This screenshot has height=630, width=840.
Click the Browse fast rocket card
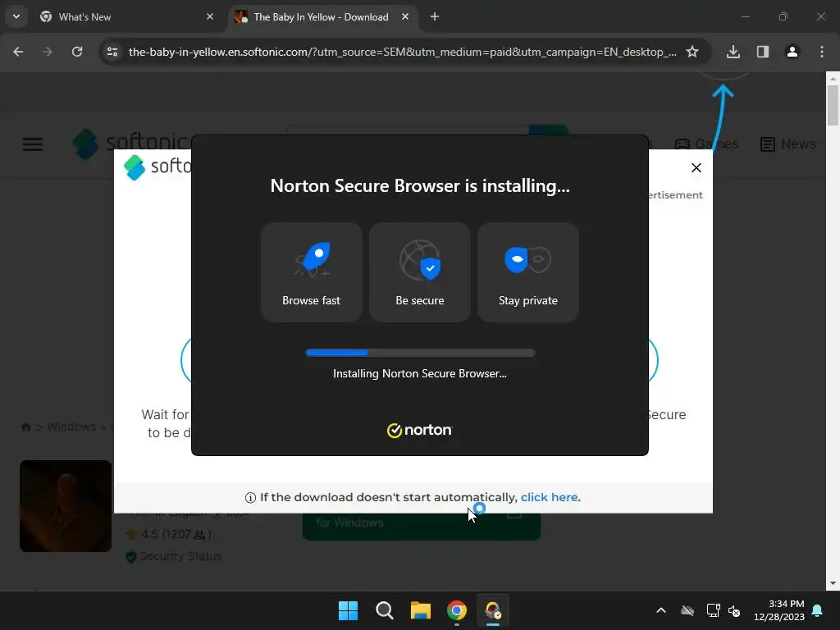click(311, 272)
